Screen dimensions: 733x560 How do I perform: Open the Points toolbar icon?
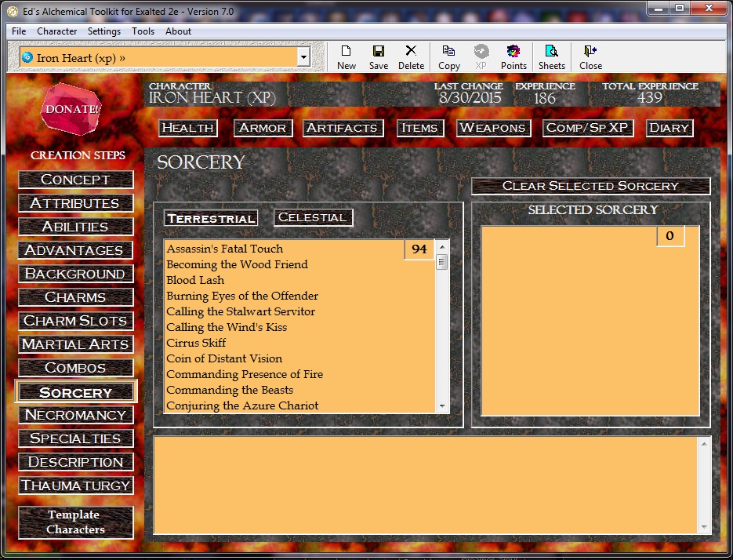(513, 57)
